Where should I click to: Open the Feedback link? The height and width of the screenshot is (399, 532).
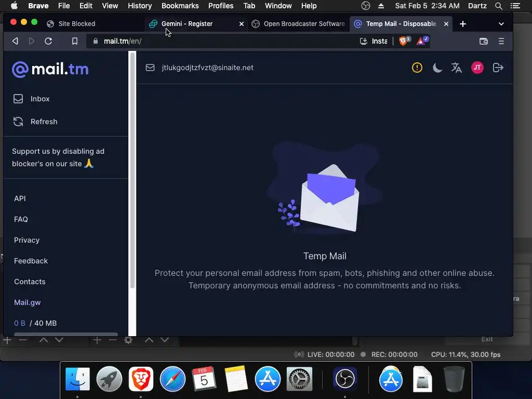(x=31, y=261)
